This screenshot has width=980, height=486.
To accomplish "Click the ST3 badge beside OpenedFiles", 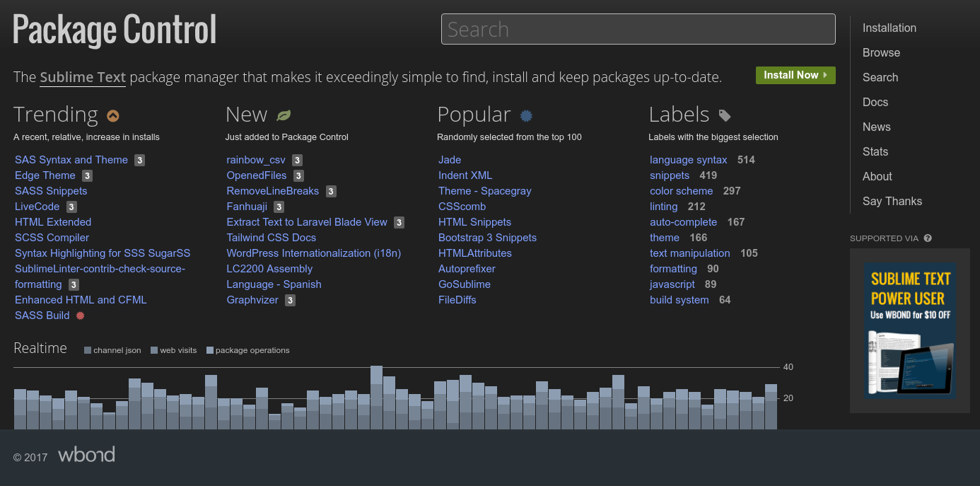I will point(299,176).
